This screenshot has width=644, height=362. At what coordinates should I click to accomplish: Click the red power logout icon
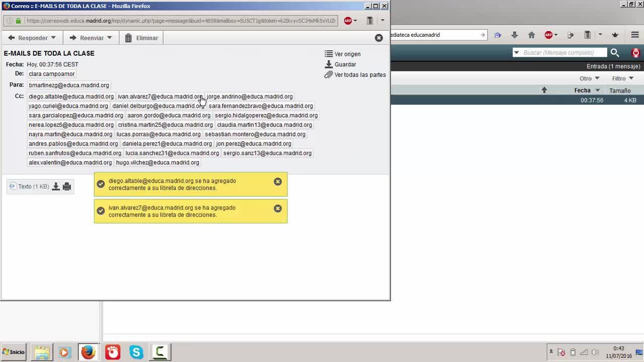[636, 53]
